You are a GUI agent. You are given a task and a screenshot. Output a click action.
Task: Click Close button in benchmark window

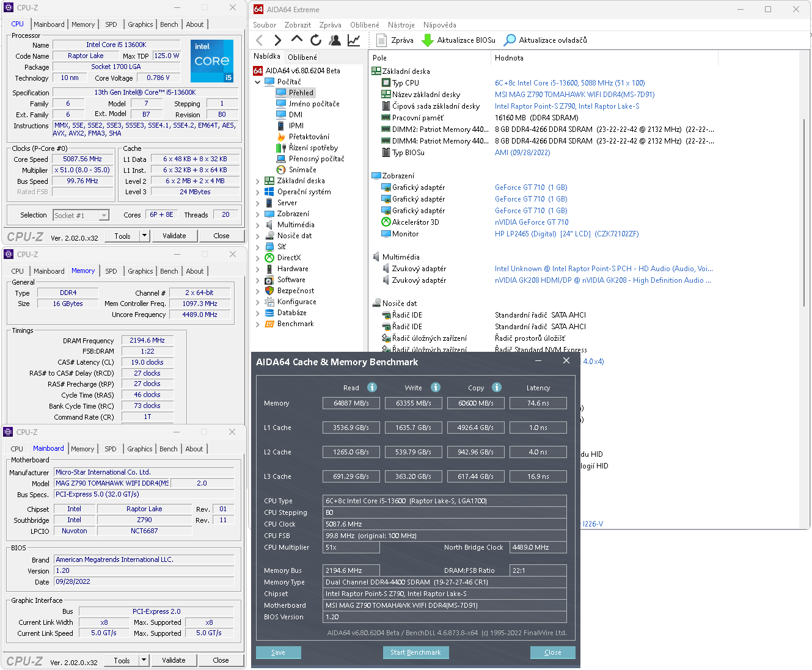click(x=552, y=652)
